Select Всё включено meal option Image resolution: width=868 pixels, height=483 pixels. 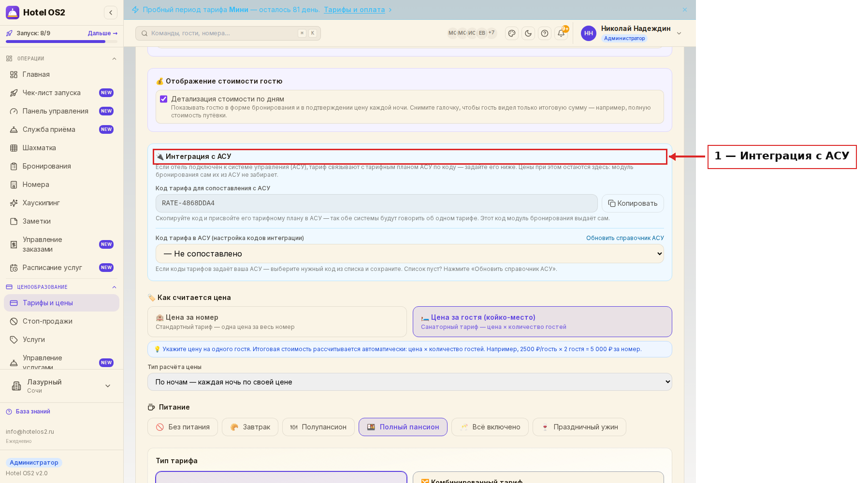point(490,427)
